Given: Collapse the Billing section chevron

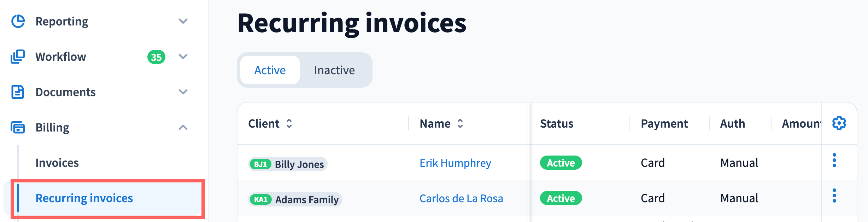Looking at the screenshot, I should click(183, 127).
